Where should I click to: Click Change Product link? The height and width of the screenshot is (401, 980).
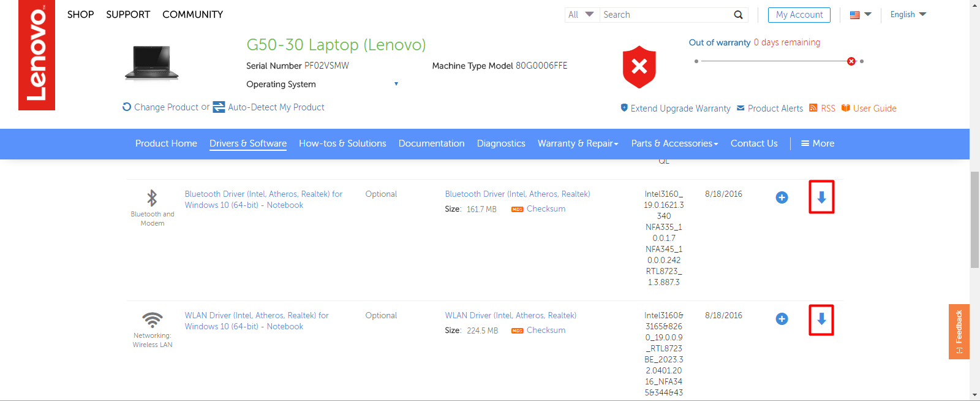[x=166, y=107]
